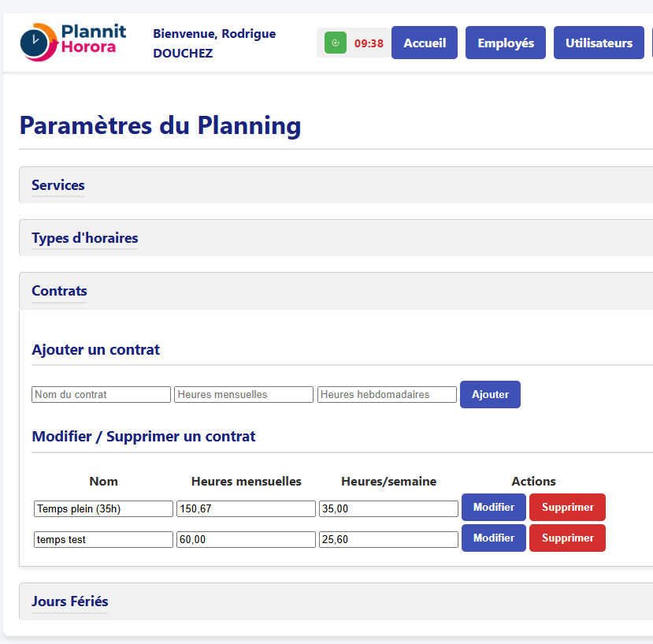Open the Accueil page
The width and height of the screenshot is (653, 644).
425,43
